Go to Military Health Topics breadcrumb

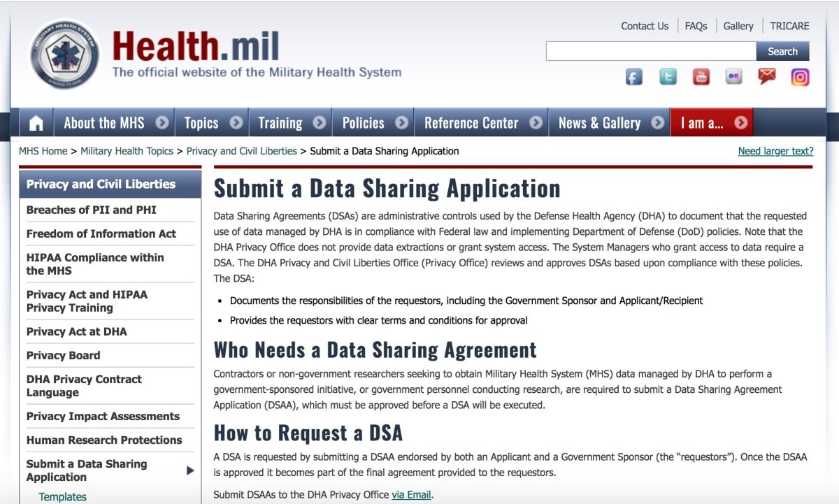pos(127,151)
